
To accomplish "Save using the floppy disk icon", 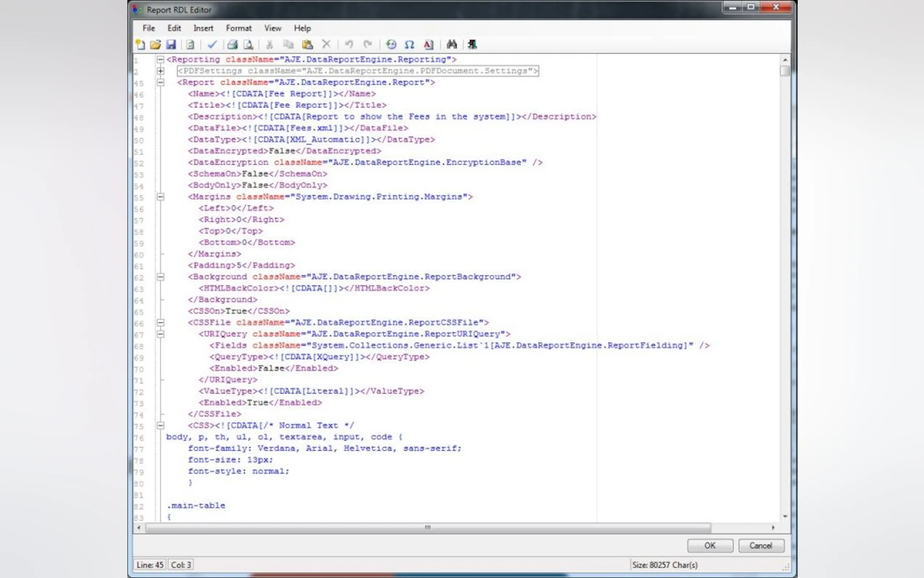I will (x=171, y=44).
